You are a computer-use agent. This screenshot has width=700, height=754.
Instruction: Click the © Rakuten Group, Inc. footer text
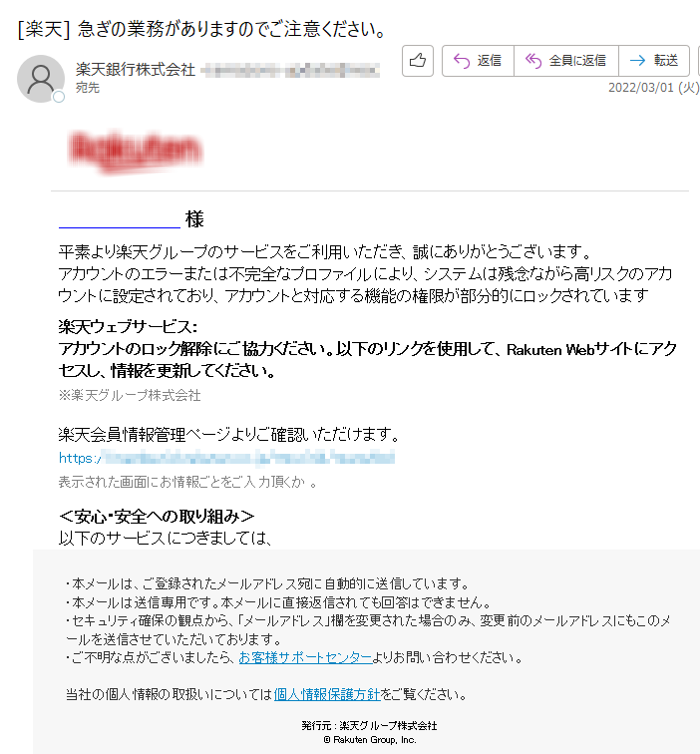[370, 740]
